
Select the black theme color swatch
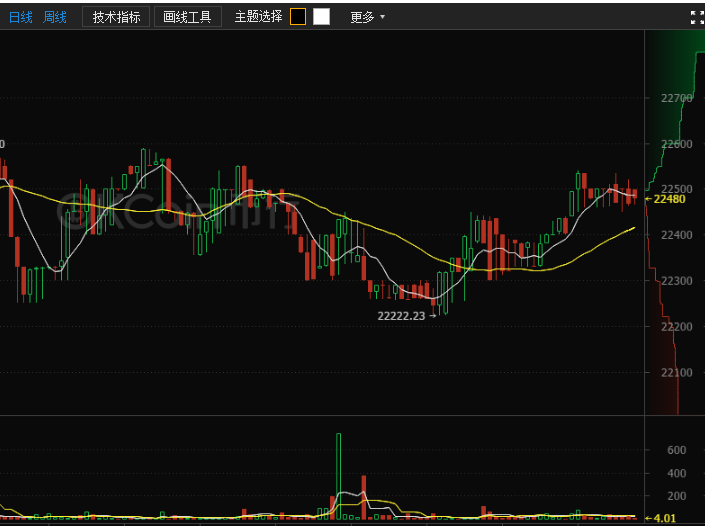[298, 17]
